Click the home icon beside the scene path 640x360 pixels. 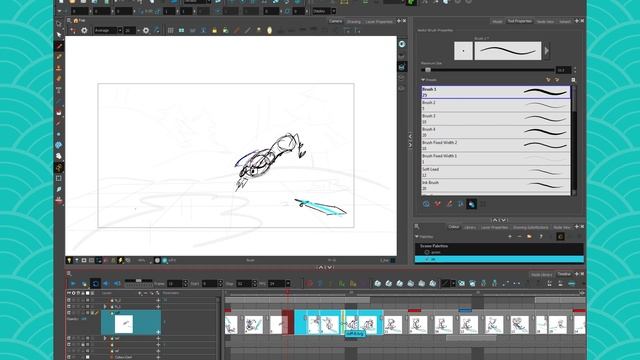click(76, 20)
